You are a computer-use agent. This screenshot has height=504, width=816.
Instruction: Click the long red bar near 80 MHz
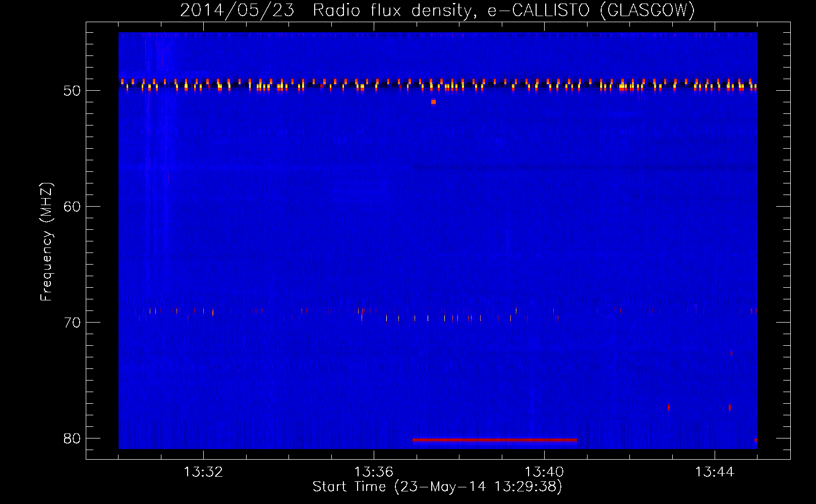pyautogui.click(x=494, y=440)
